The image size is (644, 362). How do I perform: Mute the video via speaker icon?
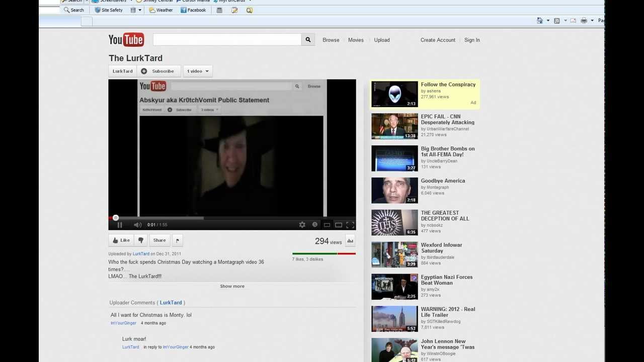[137, 225]
